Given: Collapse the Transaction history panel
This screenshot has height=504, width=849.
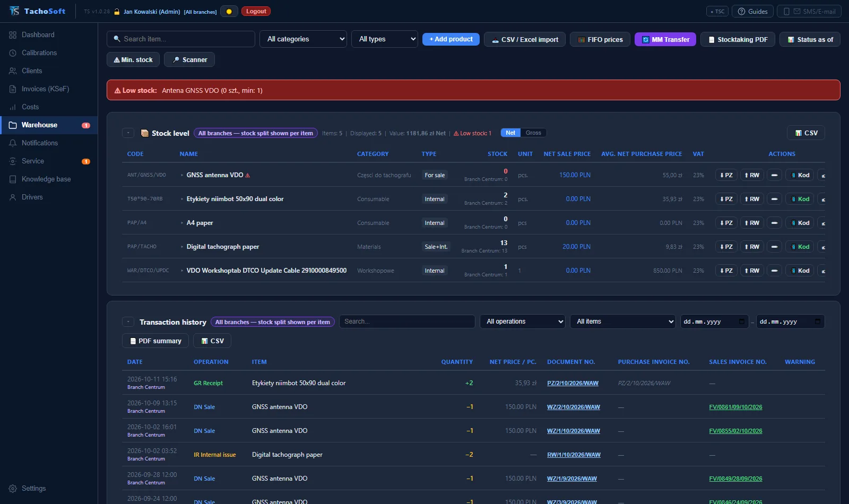Looking at the screenshot, I should tap(128, 322).
